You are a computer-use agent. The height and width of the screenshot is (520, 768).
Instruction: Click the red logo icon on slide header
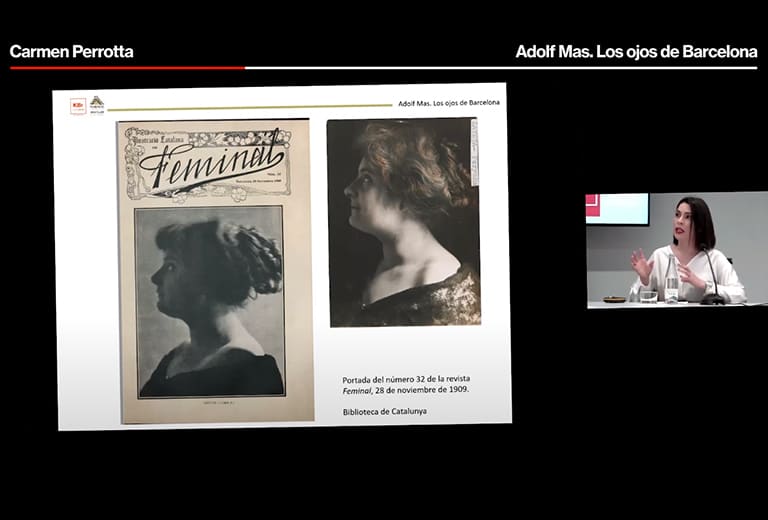[78, 106]
